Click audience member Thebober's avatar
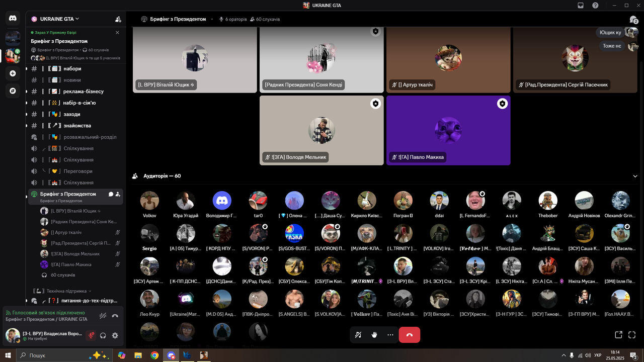This screenshot has width=644, height=362. [x=548, y=200]
